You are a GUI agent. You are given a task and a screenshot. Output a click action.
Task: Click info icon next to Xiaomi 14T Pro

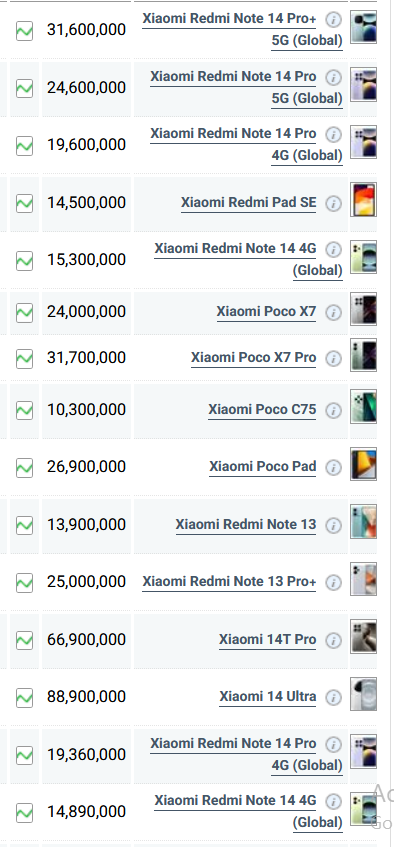(333, 641)
